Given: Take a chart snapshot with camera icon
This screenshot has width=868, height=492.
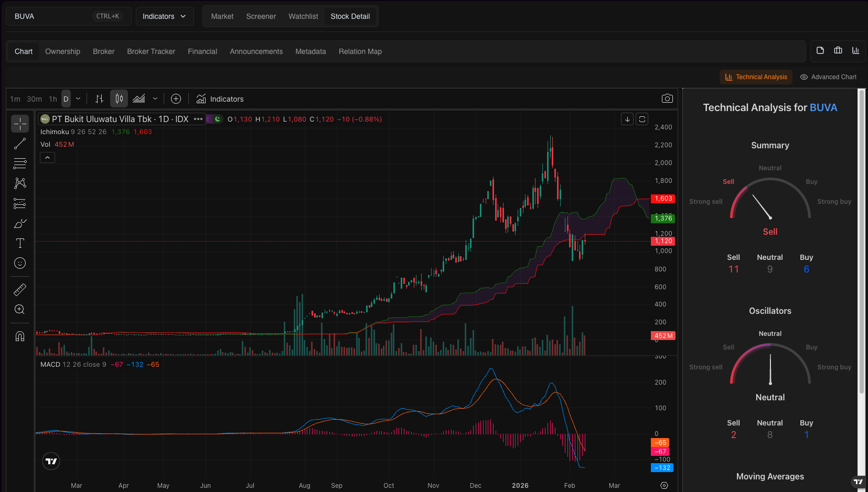Looking at the screenshot, I should [667, 99].
